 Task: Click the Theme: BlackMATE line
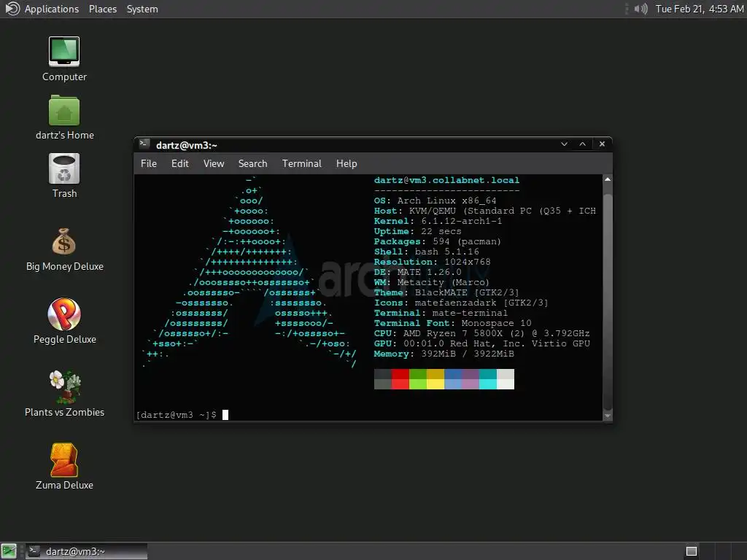point(446,292)
